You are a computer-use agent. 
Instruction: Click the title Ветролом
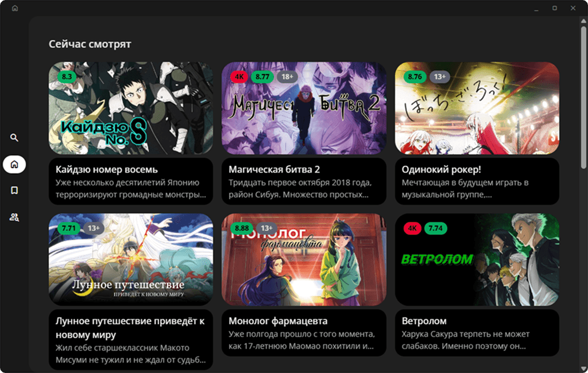pyautogui.click(x=424, y=321)
